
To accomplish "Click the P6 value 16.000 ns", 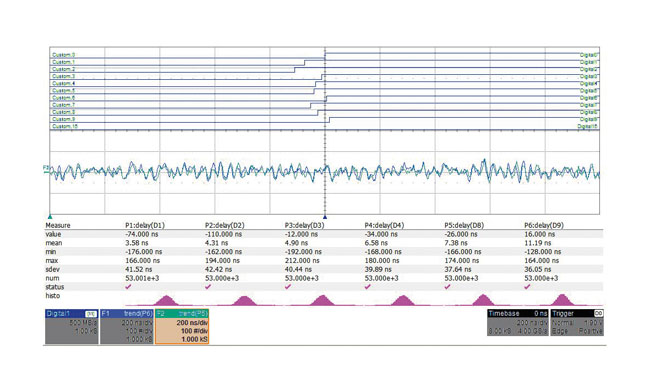I will pos(540,234).
